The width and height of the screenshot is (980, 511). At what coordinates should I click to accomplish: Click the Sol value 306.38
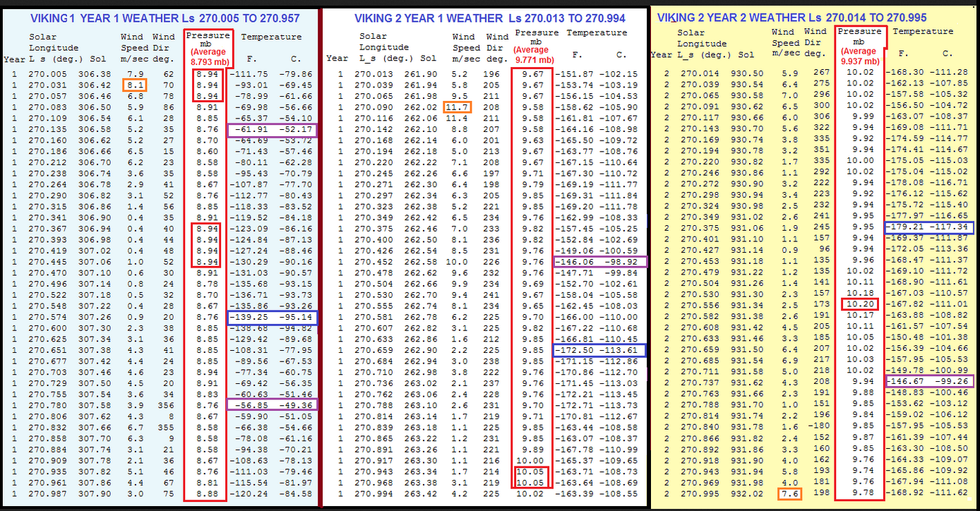click(96, 74)
